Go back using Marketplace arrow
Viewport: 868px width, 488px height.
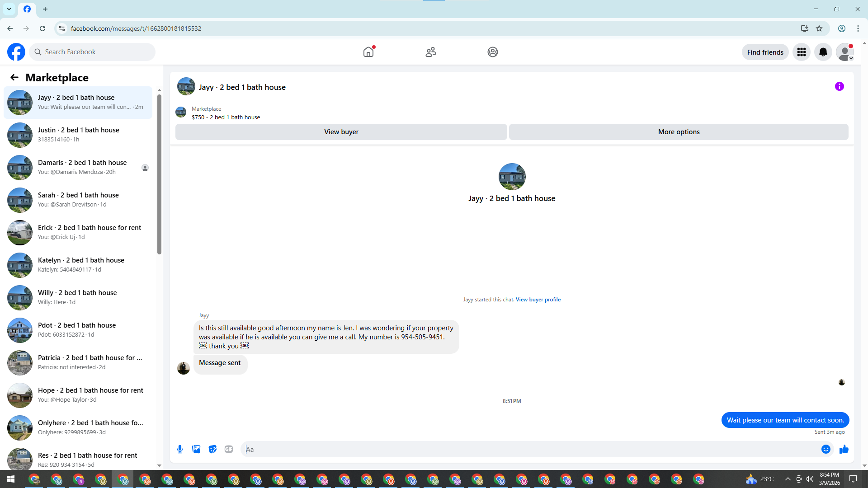click(x=14, y=77)
